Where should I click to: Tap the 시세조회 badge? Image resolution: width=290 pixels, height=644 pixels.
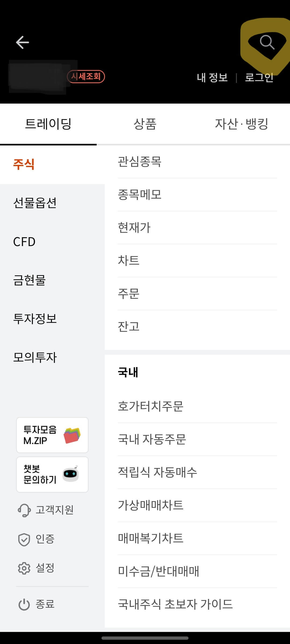(86, 76)
